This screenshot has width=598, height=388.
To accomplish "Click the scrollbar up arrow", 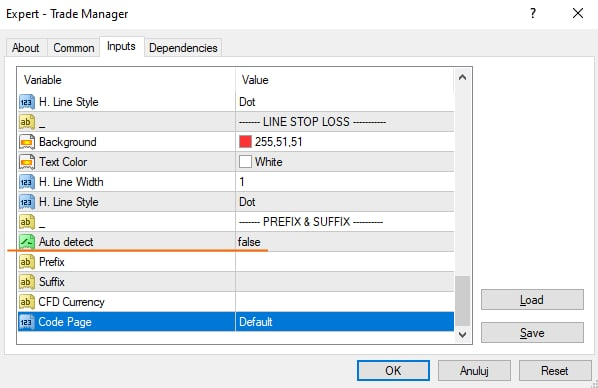I will coord(463,77).
